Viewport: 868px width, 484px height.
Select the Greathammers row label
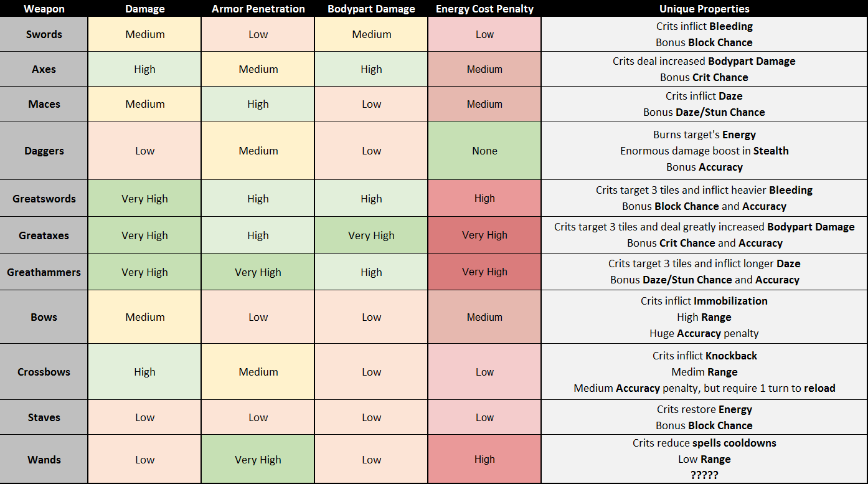click(x=44, y=272)
